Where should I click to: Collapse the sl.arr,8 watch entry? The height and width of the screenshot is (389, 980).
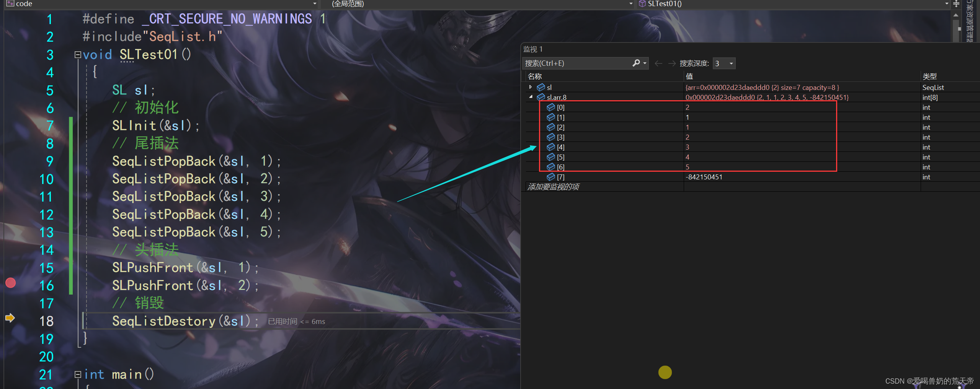(x=531, y=97)
